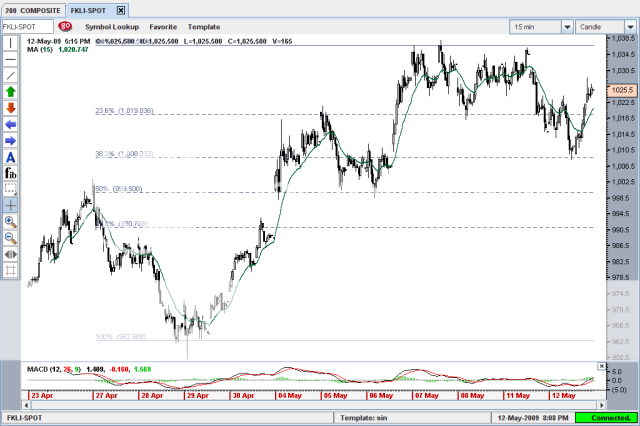The width and height of the screenshot is (640, 426).
Task: Select the text annotation A tool
Action: (10, 157)
